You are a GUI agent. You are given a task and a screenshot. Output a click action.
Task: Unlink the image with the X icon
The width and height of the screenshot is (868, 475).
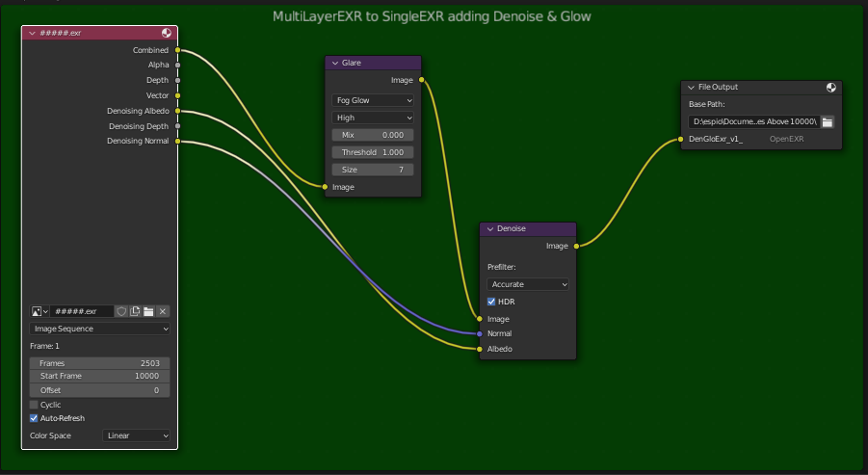(x=163, y=311)
